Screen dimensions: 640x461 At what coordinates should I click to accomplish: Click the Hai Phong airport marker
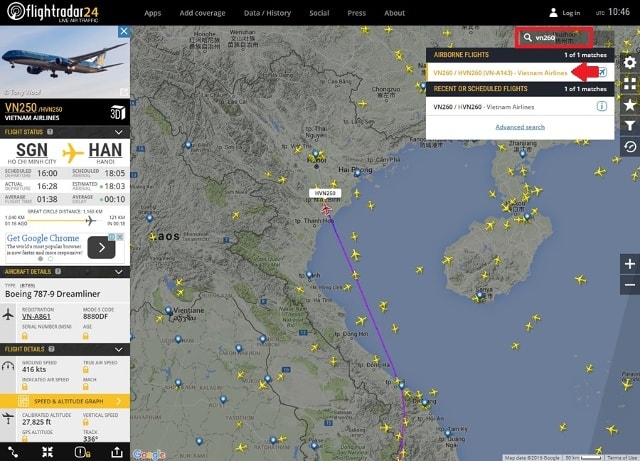click(357, 173)
